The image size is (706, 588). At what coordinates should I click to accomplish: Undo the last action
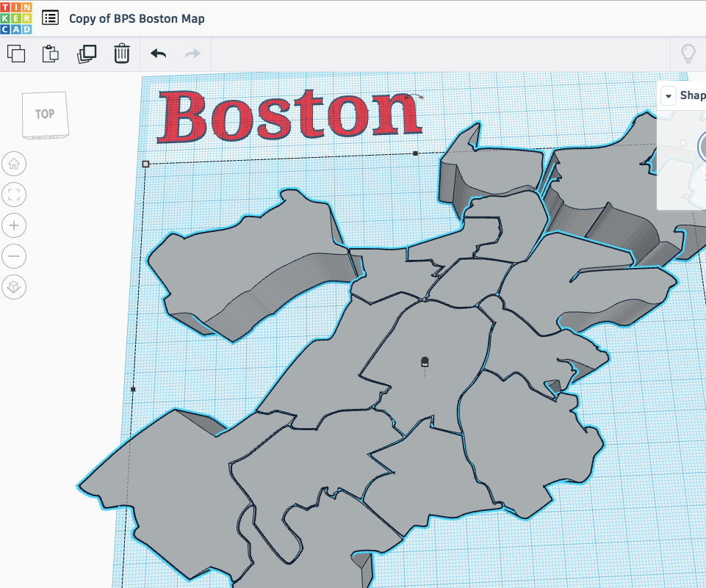tap(156, 54)
